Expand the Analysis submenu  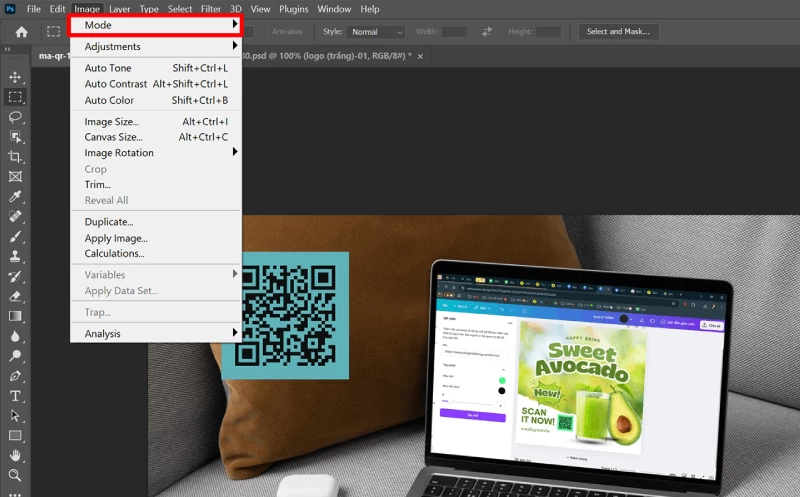point(156,333)
